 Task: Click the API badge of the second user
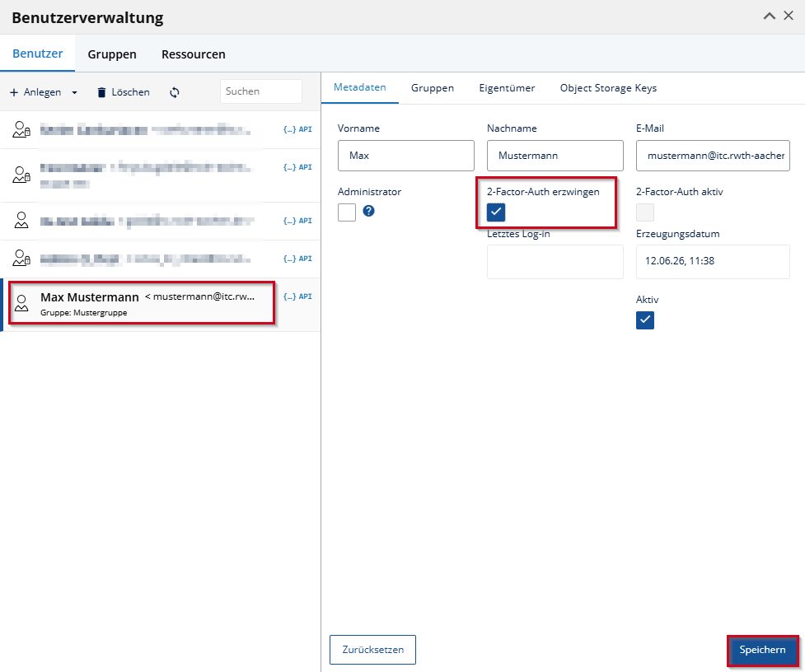click(x=297, y=167)
